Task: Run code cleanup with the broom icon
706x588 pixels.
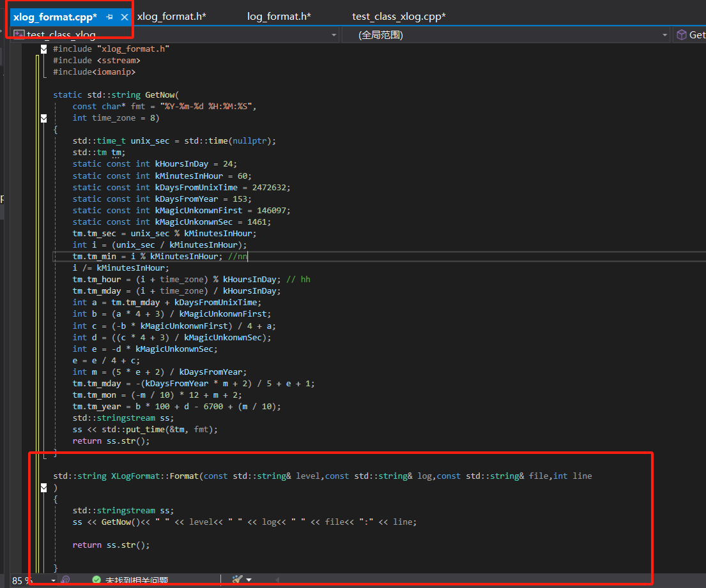Action: 237,580
